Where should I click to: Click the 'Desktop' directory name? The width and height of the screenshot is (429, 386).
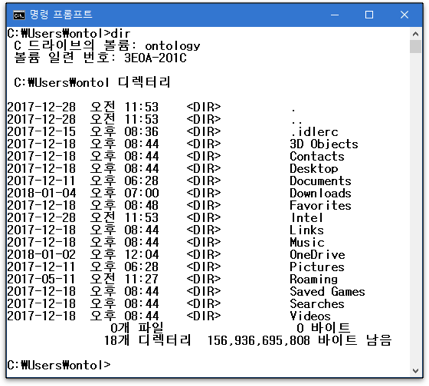314,169
